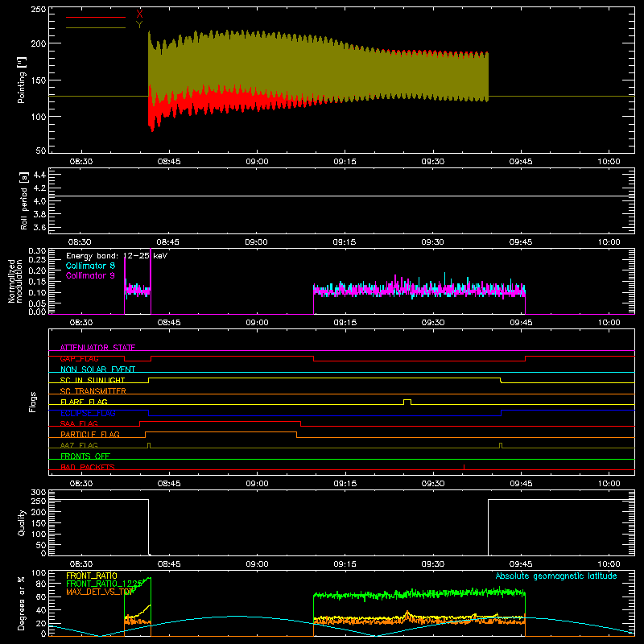Select the cyan 'Collimator 8' legend entry
Image resolution: width=644 pixels, height=644 pixels.
[x=90, y=266]
